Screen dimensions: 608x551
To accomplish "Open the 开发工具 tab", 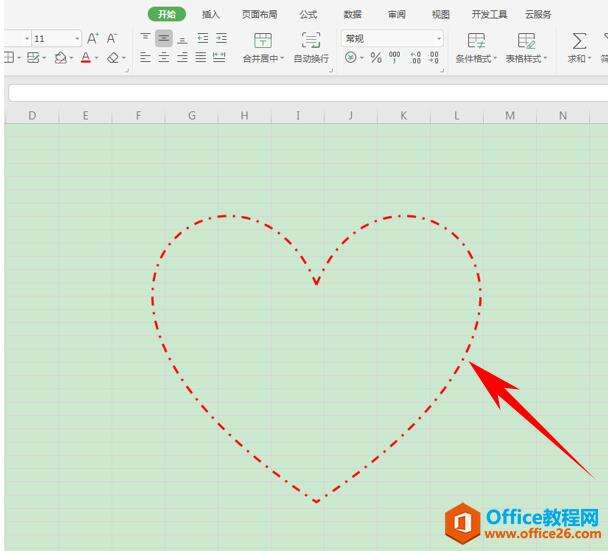I will (489, 15).
